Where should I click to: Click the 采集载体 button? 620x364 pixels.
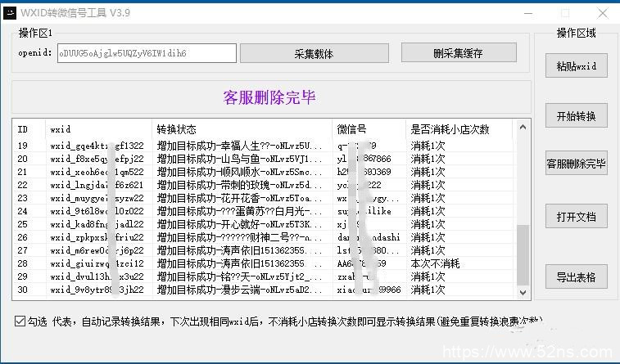coord(315,53)
